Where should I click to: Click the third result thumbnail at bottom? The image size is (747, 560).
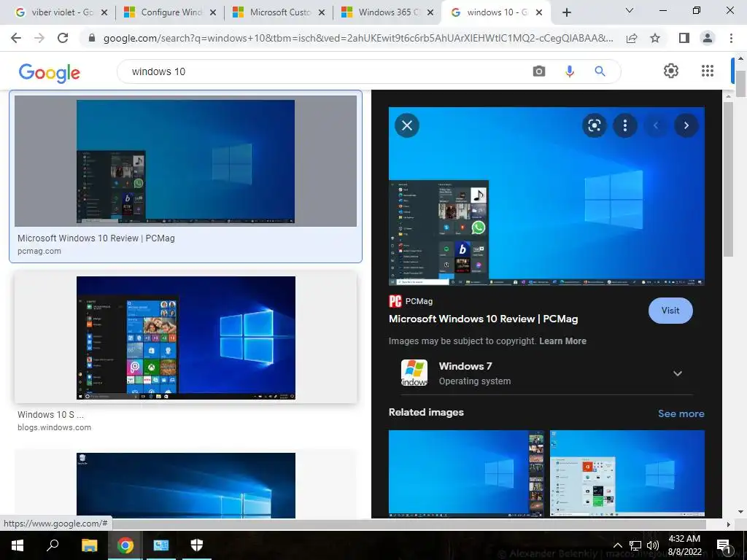point(185,485)
